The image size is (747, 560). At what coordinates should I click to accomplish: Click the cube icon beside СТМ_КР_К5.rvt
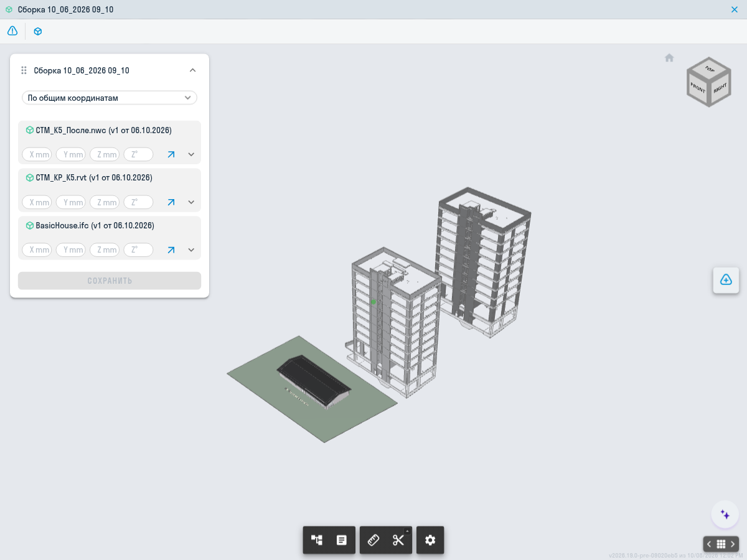point(29,178)
